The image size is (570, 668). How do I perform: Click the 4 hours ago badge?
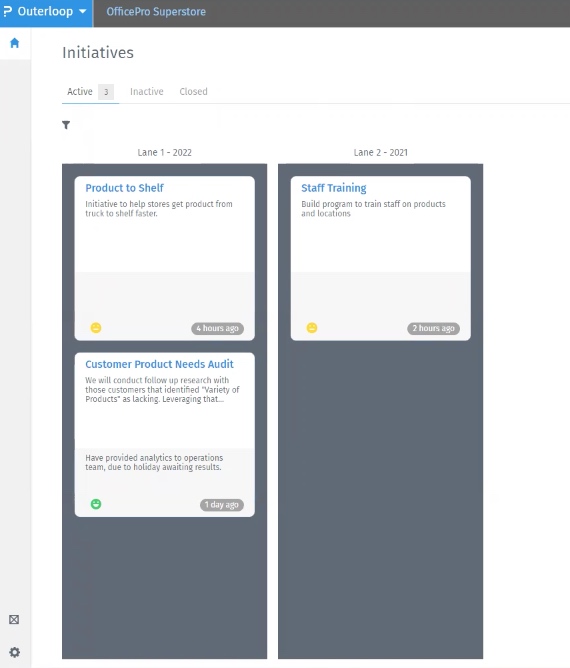coord(217,328)
